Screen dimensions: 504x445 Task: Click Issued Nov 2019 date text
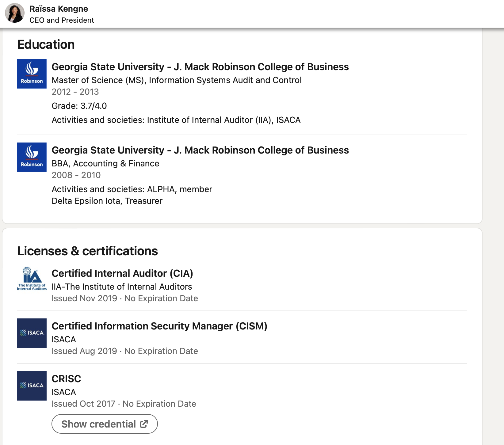point(84,299)
